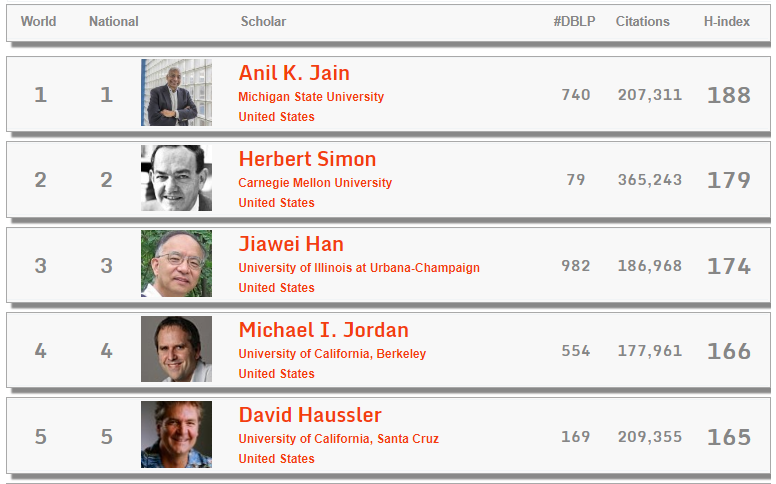Click the World rank column header

(38, 22)
